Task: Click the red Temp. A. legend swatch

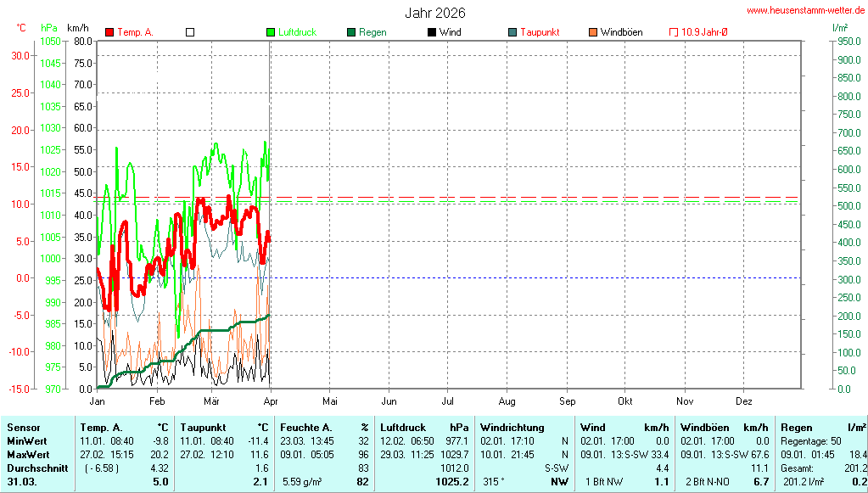Action: click(x=109, y=32)
